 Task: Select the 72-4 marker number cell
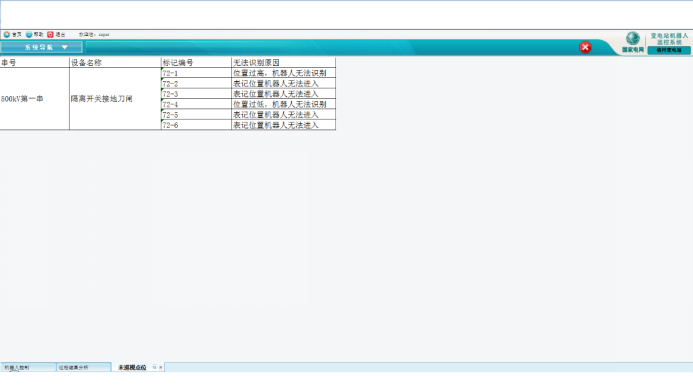(196, 104)
